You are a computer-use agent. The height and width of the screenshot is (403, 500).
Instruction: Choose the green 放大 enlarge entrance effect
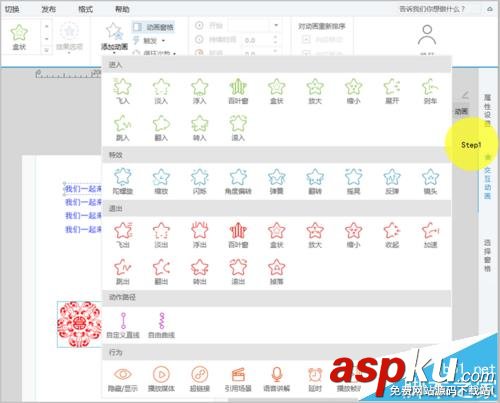coord(315,91)
